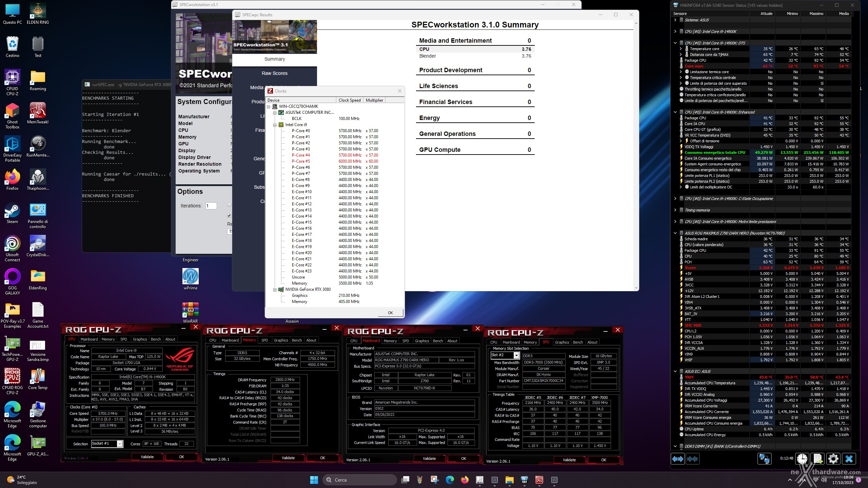Click the SPECwpc Results vertical scrollbar
This screenshot has width=868, height=488.
click(x=636, y=155)
